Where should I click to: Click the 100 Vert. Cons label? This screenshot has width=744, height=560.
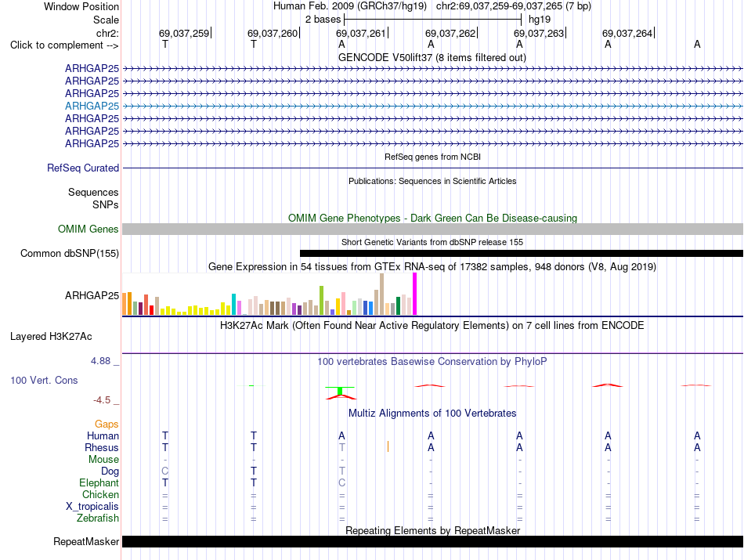tap(44, 380)
